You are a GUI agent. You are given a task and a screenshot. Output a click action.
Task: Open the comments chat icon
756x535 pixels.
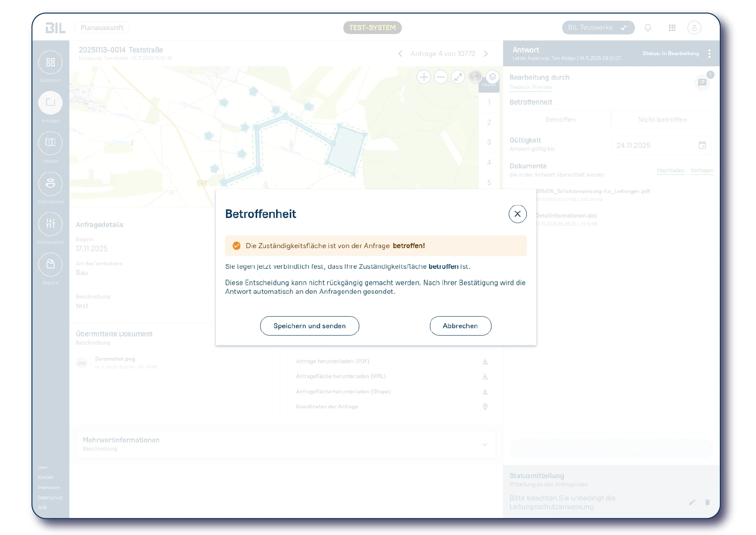(702, 82)
